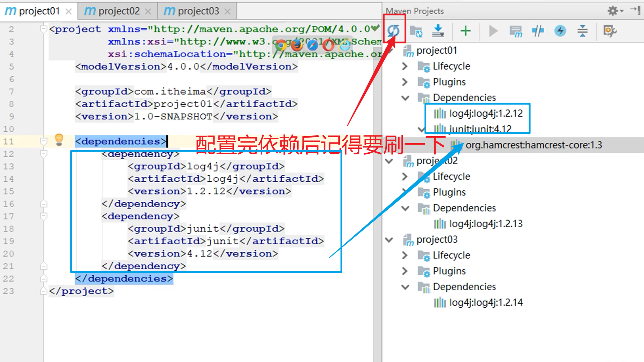The height and width of the screenshot is (362, 644).
Task: Click the inspection status checkmark in editor
Action: [375, 28]
